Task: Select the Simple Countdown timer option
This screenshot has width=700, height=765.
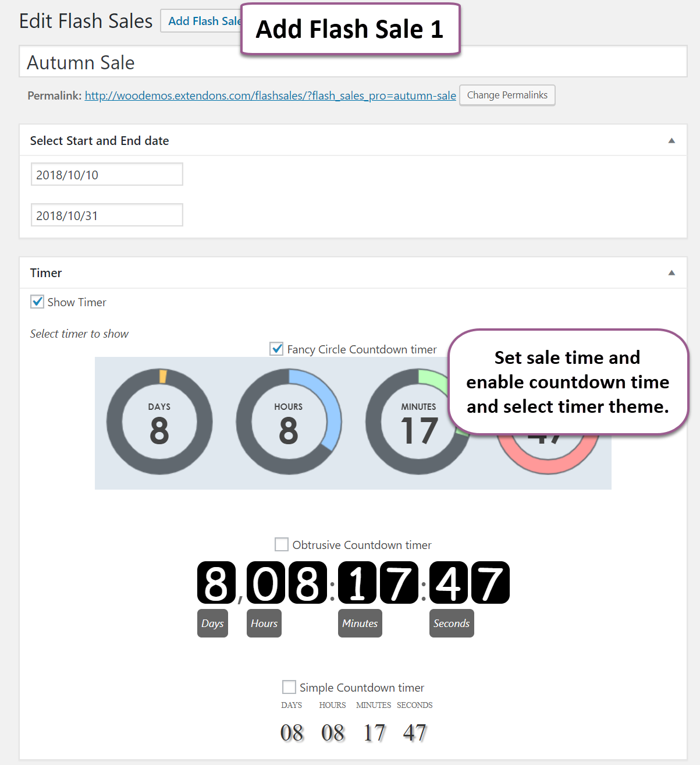Action: tap(289, 687)
